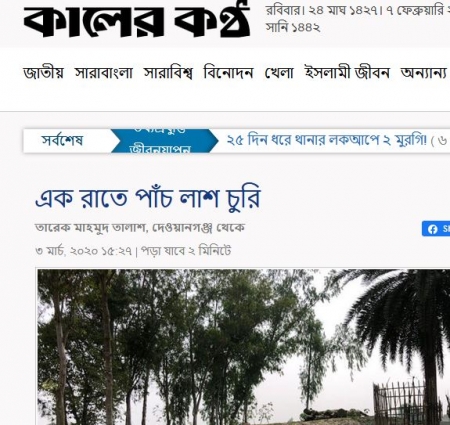Click the কালের কণ্ঠ newspaper logo
The height and width of the screenshot is (425, 450).
coord(137,20)
